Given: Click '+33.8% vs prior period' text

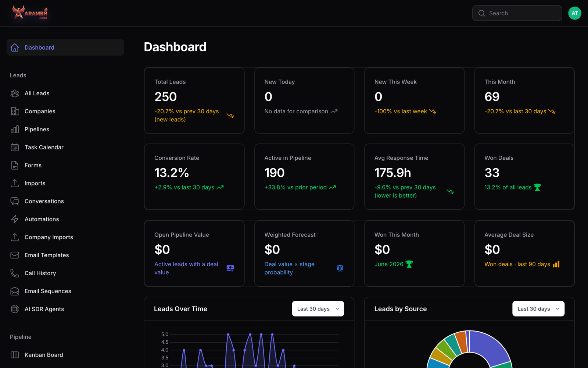Looking at the screenshot, I should tap(295, 187).
